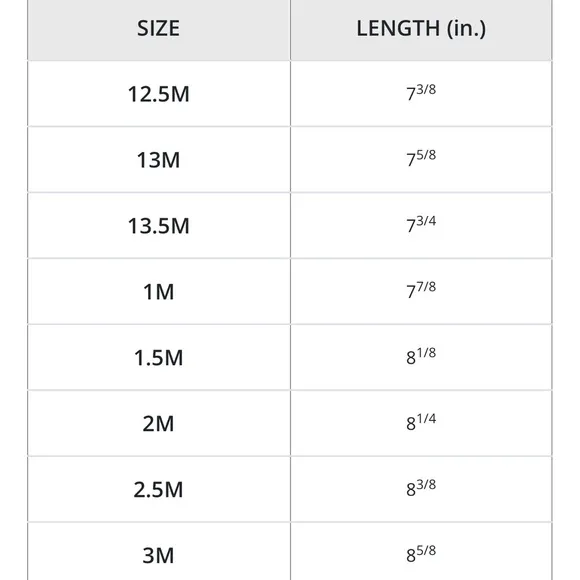Click the 7 3/8 length value
Viewport: 580px width, 580px height.
(421, 92)
